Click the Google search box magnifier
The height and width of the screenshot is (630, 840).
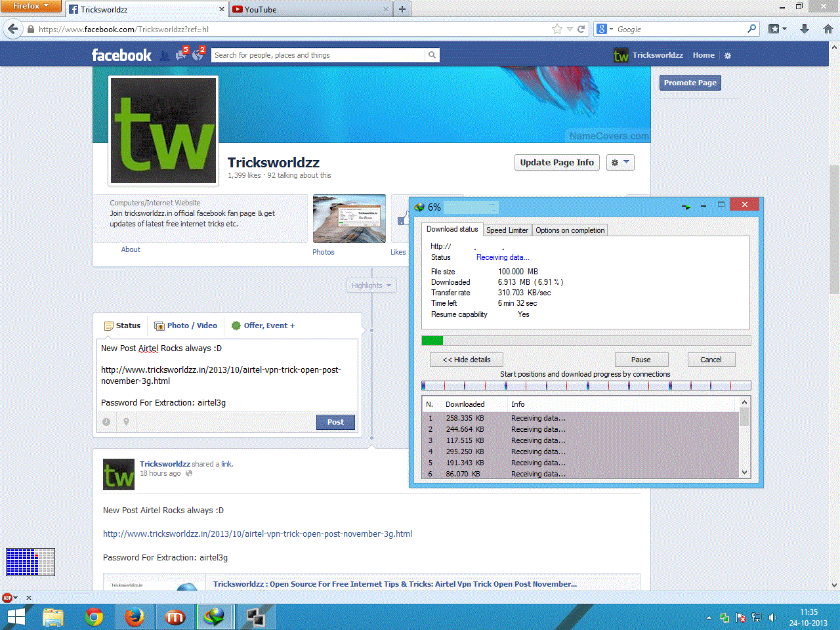pyautogui.click(x=752, y=29)
